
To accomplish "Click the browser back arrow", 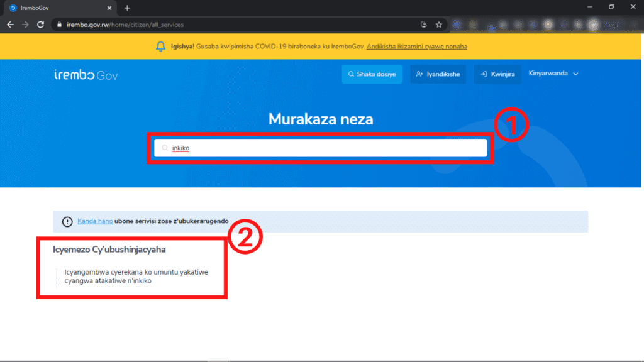I will click(x=10, y=25).
